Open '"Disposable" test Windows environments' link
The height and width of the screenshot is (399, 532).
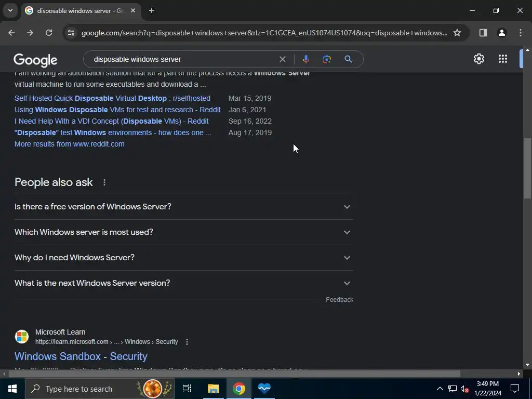click(x=113, y=132)
